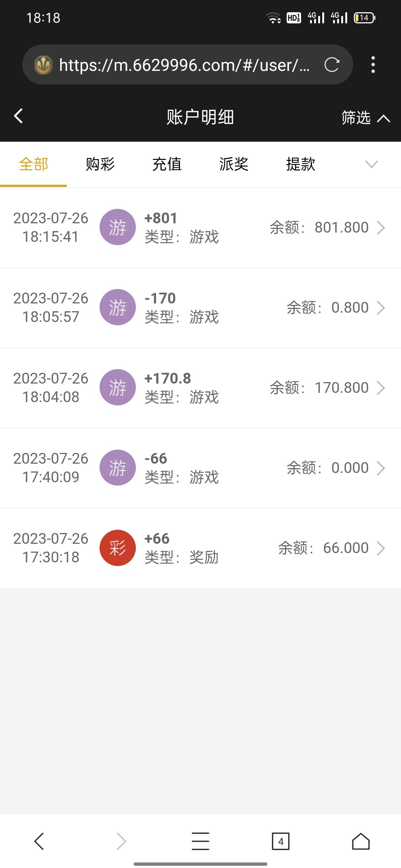
Task: Go to the browser home page
Action: click(x=361, y=841)
